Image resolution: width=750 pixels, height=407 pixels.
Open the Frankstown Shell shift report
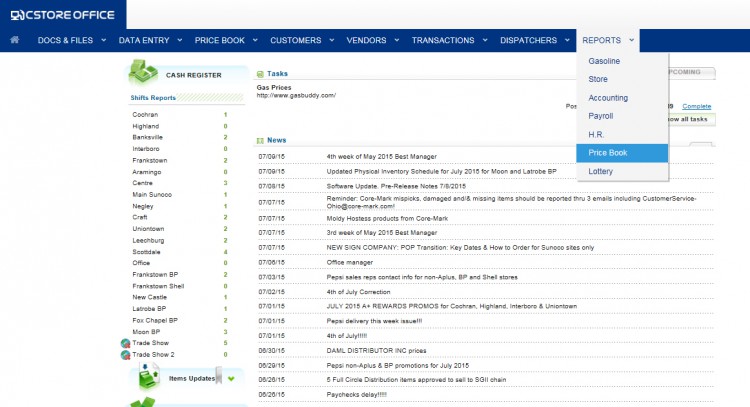tap(158, 286)
